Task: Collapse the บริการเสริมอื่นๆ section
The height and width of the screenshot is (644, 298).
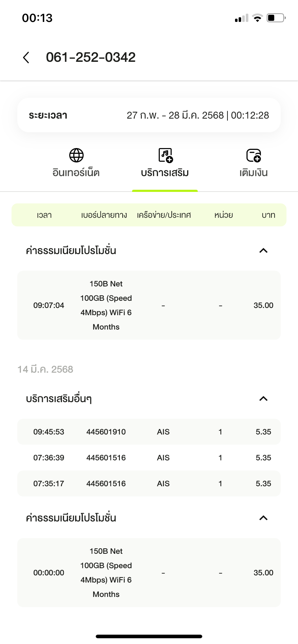Action: (x=263, y=399)
